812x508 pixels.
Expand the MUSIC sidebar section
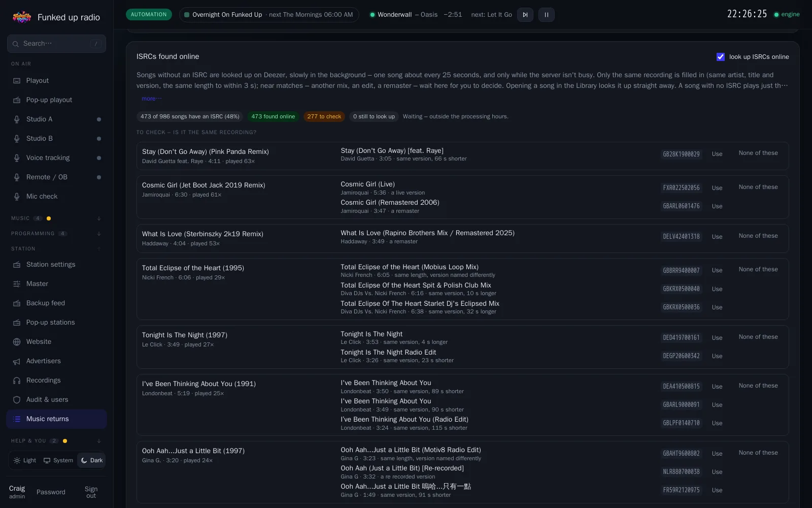tap(56, 218)
